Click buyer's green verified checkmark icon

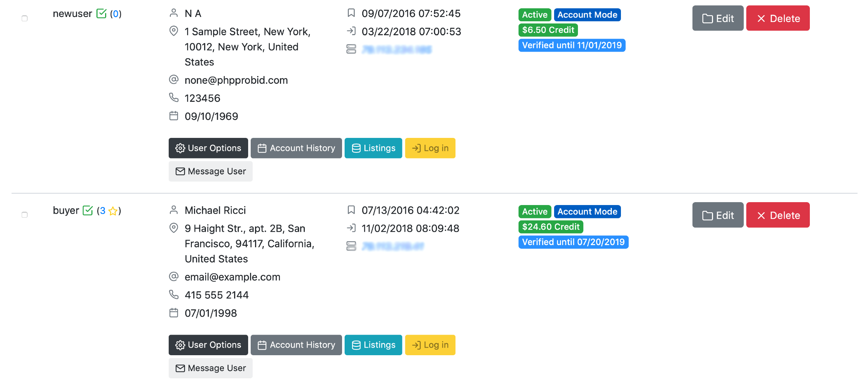[88, 210]
